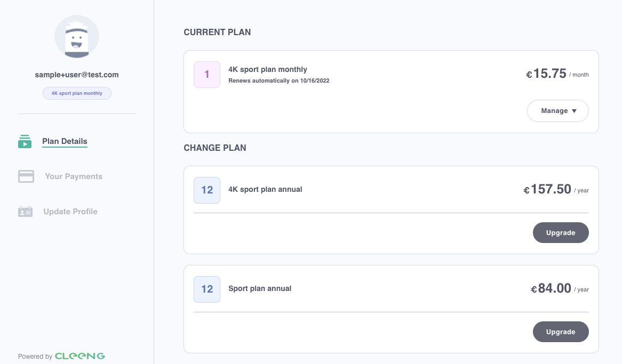
Task: Expand the Manage dropdown
Action: pyautogui.click(x=558, y=111)
